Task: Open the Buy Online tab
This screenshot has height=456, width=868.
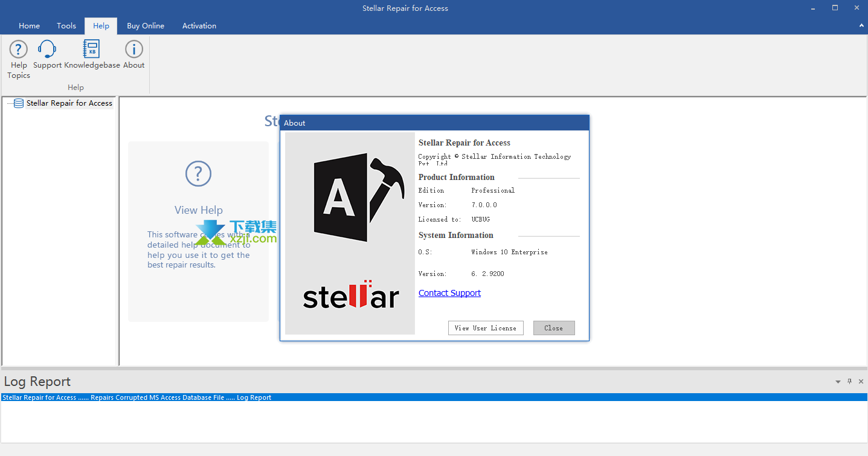Action: [146, 26]
